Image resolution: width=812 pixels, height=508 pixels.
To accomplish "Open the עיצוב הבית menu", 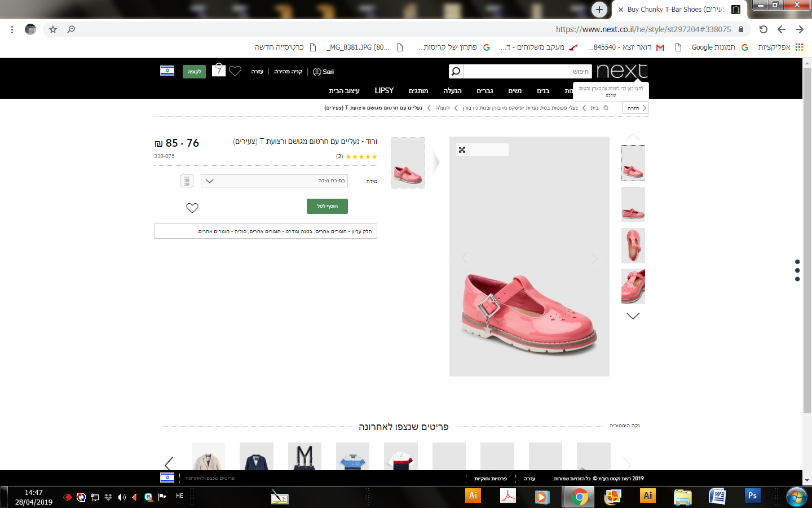I will [x=344, y=90].
